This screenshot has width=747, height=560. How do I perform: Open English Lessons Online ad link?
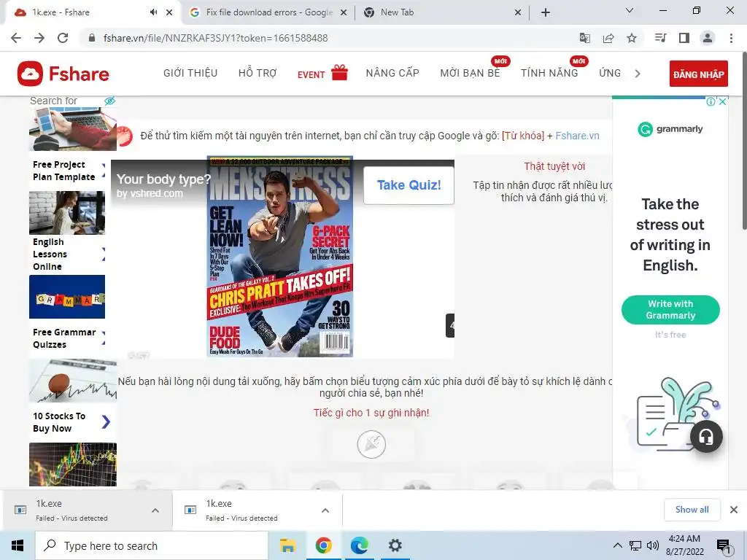50,254
